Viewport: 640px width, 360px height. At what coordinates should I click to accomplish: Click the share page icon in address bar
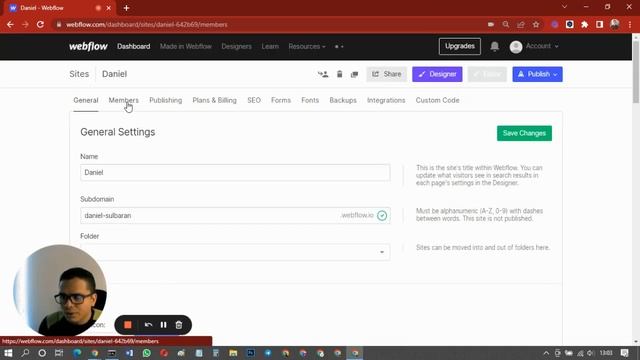[x=521, y=24]
